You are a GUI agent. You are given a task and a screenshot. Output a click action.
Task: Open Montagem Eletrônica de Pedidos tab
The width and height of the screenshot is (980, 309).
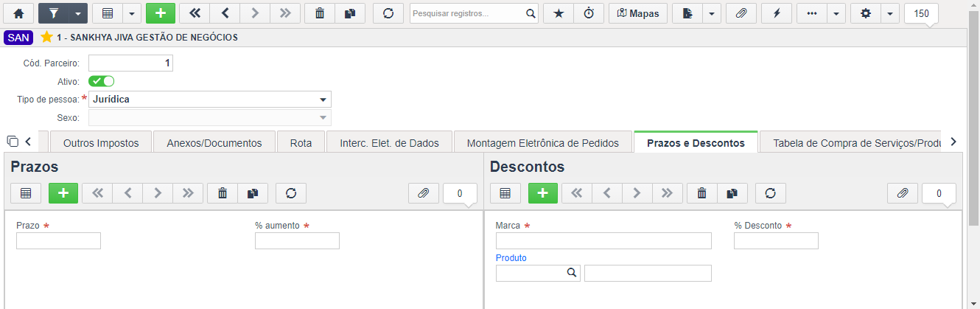(x=543, y=142)
